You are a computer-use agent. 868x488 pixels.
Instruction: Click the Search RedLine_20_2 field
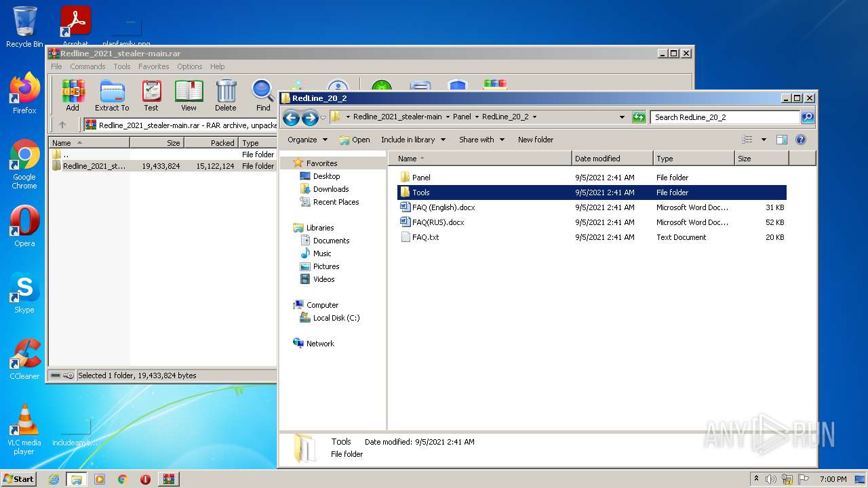[724, 117]
